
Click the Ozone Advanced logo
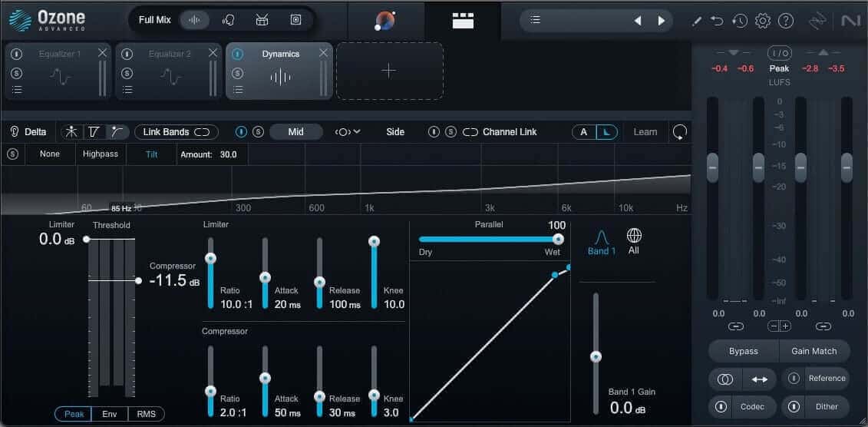click(48, 21)
